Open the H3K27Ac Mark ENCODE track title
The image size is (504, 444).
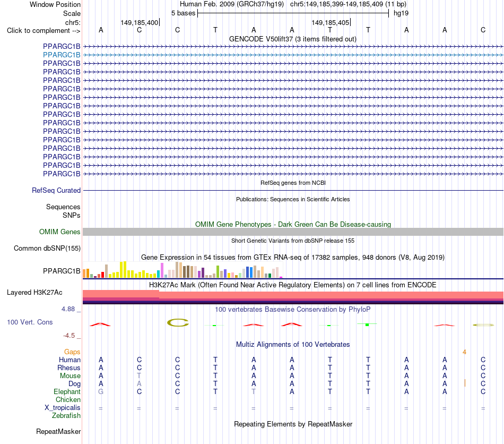(293, 285)
